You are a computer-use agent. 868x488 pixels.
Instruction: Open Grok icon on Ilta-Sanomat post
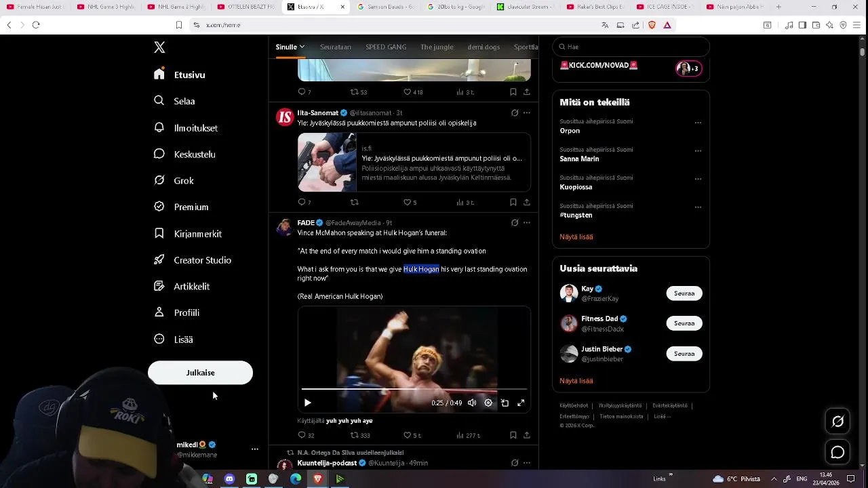[x=515, y=113]
